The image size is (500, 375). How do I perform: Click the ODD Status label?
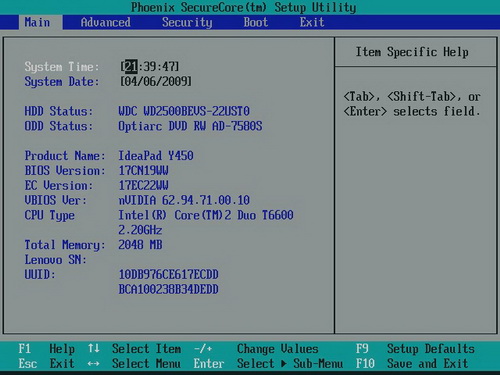click(x=59, y=126)
